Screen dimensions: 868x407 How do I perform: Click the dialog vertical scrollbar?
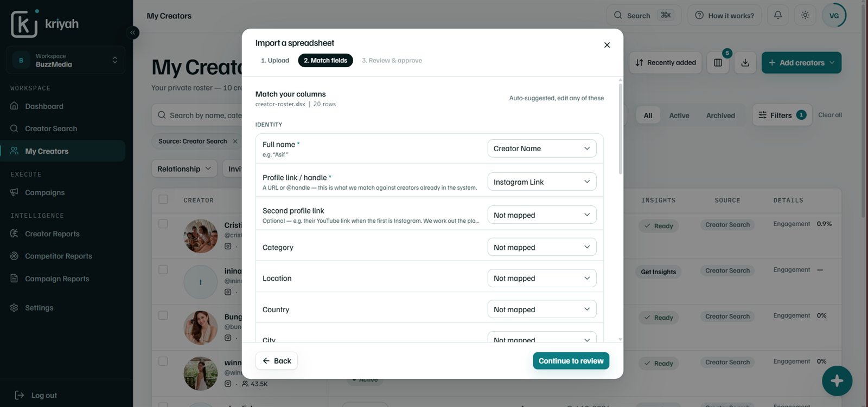click(620, 128)
